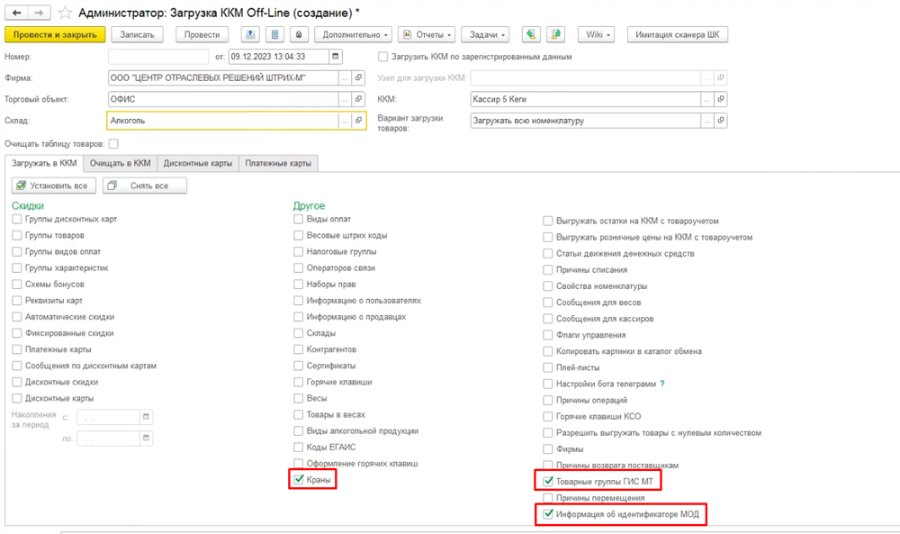Add this form to favorites via star
This screenshot has height=534, width=900.
[65, 13]
